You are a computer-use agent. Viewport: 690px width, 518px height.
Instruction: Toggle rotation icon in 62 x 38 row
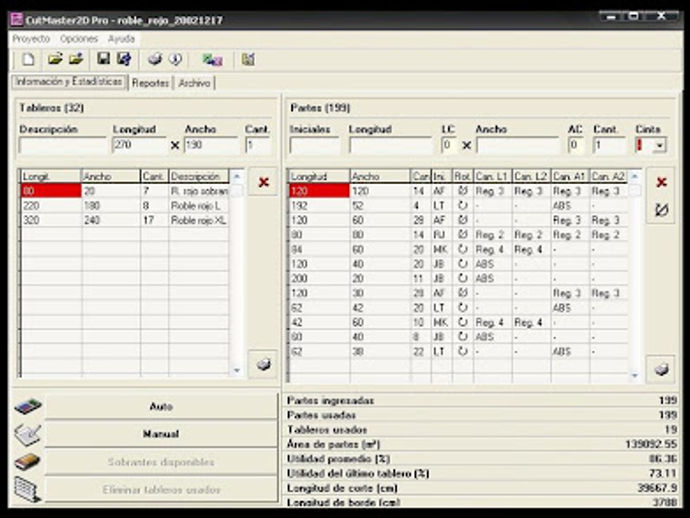462,351
